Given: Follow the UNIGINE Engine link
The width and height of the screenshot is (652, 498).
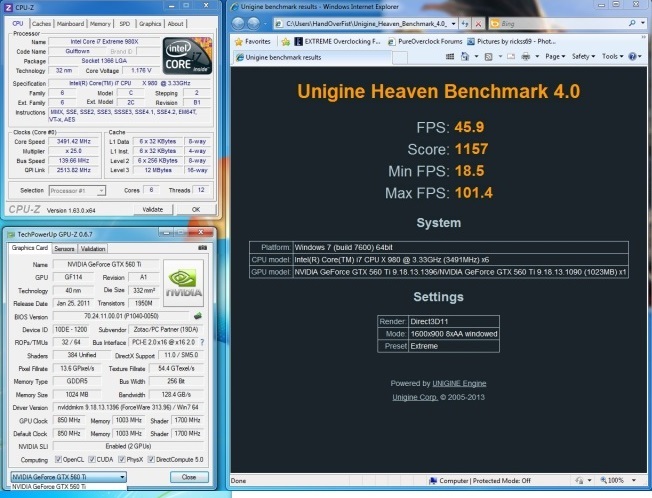Looking at the screenshot, I should [x=459, y=383].
